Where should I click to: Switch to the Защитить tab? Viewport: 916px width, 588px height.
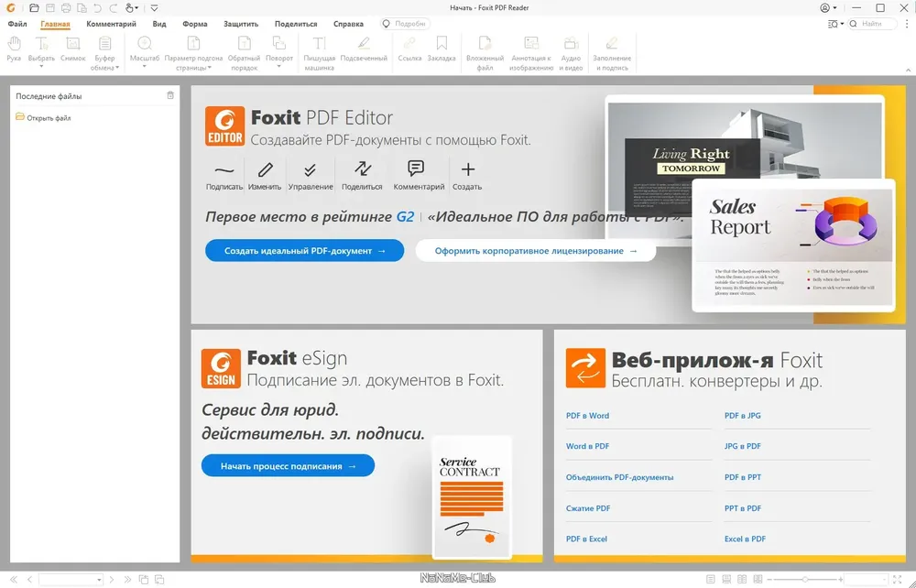point(241,24)
